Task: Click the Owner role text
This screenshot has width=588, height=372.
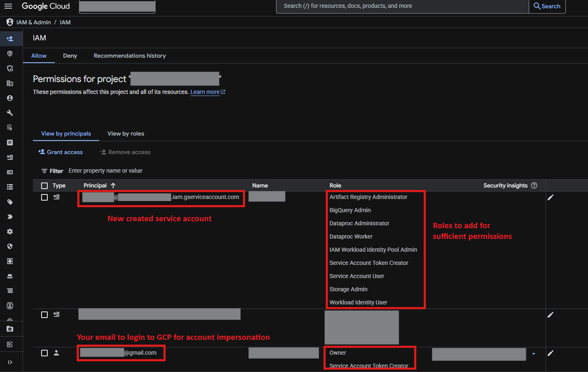Action: [x=338, y=353]
